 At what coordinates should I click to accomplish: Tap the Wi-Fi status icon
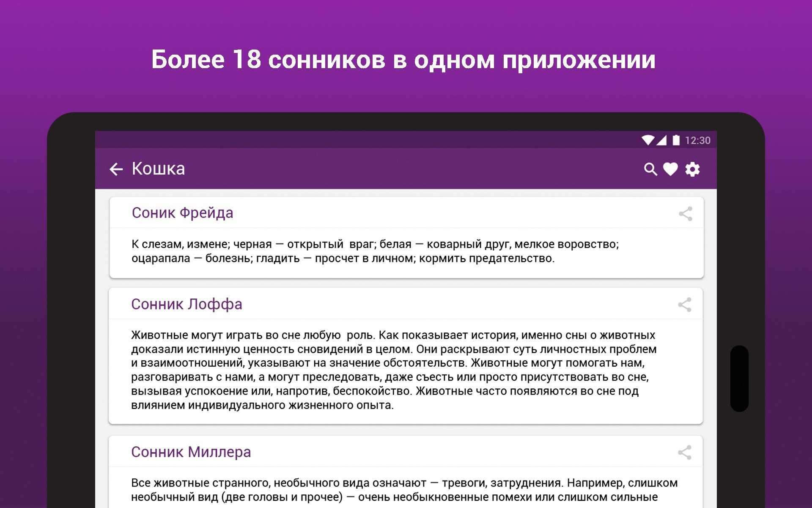pyautogui.click(x=648, y=140)
